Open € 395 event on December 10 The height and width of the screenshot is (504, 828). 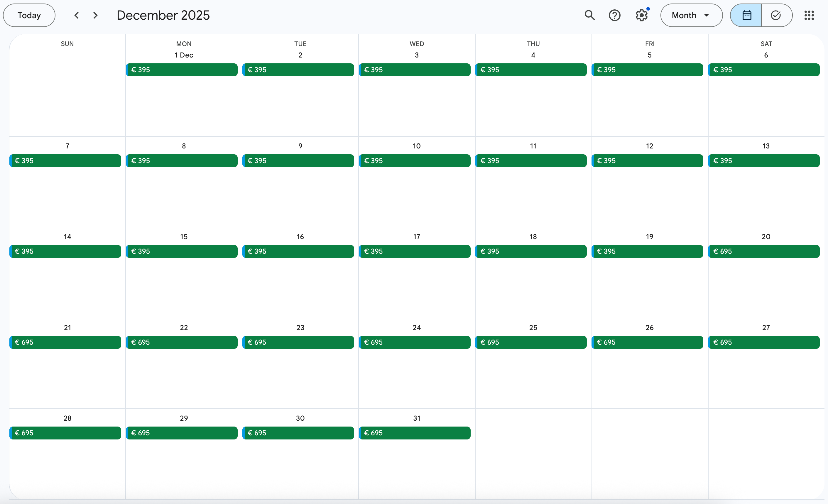(x=415, y=160)
